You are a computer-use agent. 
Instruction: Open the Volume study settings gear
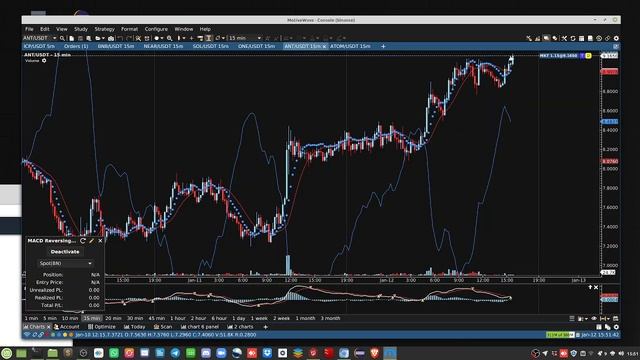(x=44, y=61)
